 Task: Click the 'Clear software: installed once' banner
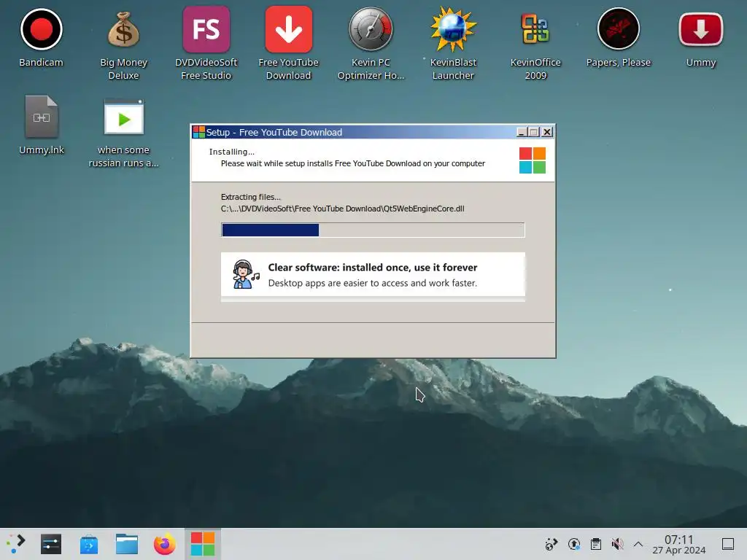[373, 275]
